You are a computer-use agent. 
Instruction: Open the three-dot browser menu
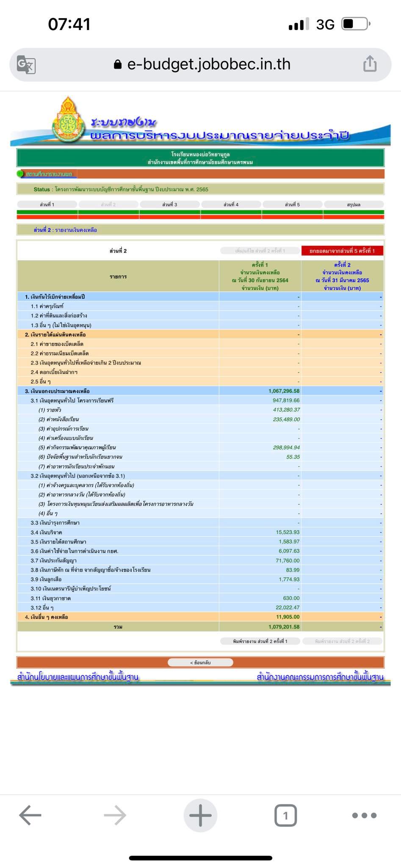pos(364,815)
